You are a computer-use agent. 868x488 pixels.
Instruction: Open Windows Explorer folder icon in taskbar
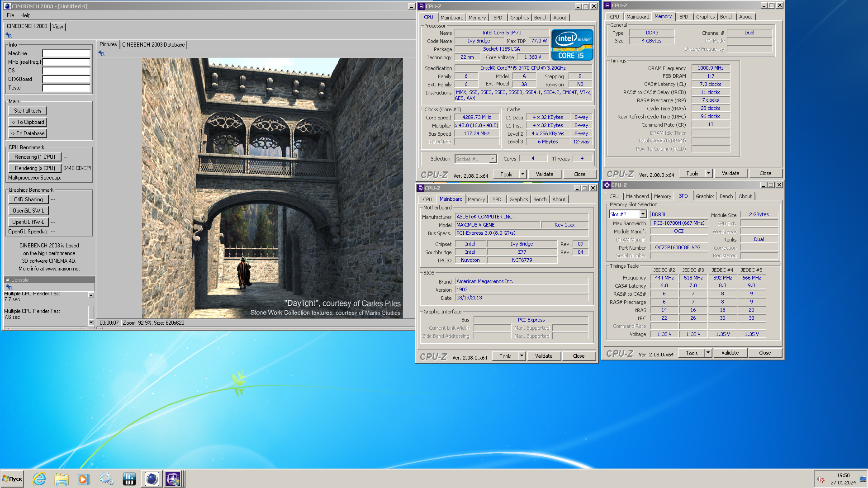62,479
